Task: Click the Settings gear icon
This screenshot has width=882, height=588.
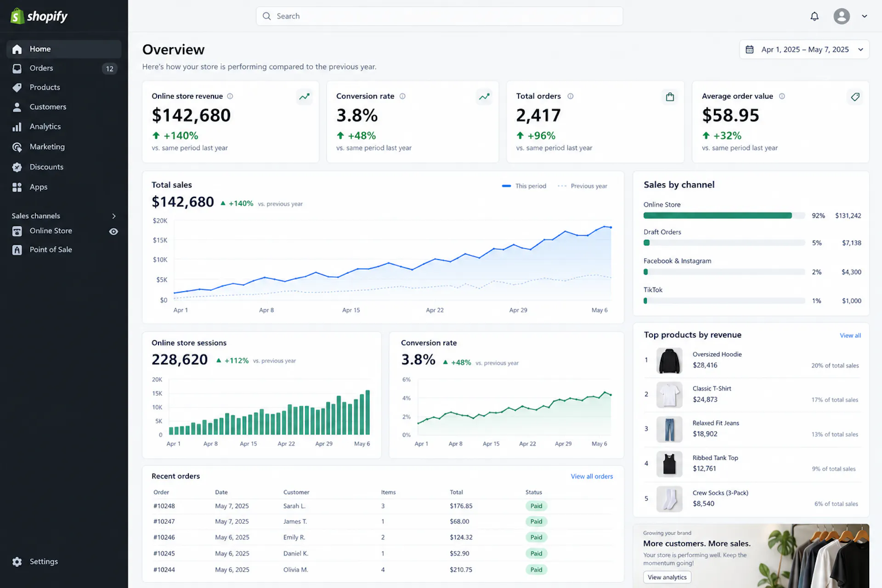Action: tap(17, 562)
